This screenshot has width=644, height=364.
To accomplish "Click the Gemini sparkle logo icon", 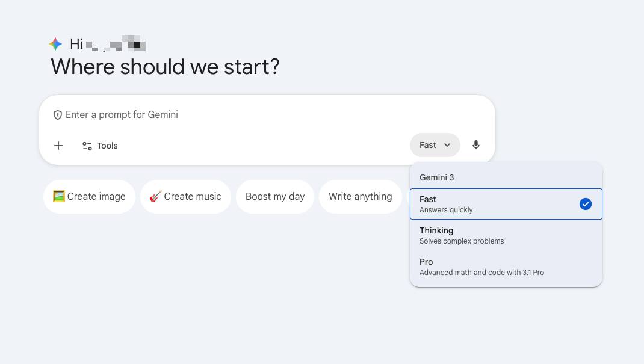I will point(55,43).
